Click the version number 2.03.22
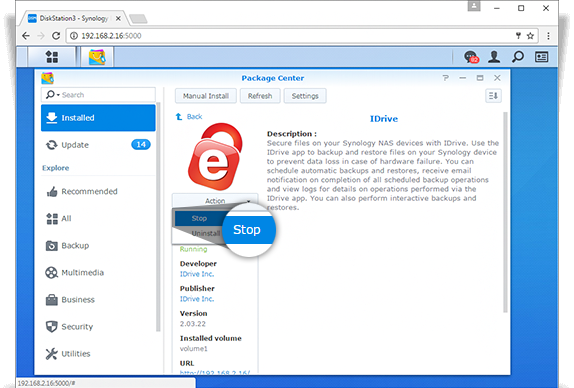Viewport: 574px width, 388px height. (x=193, y=324)
